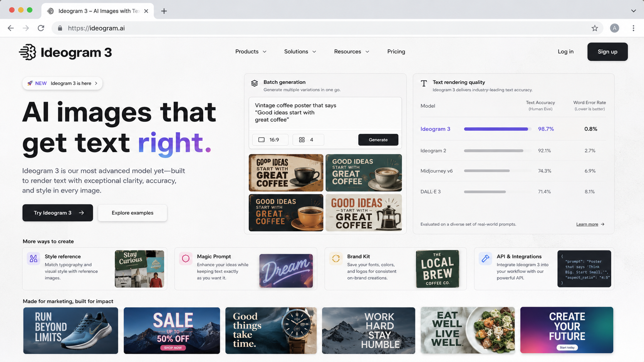Click the API & Integrations pen icon
644x362 pixels.
(x=485, y=259)
